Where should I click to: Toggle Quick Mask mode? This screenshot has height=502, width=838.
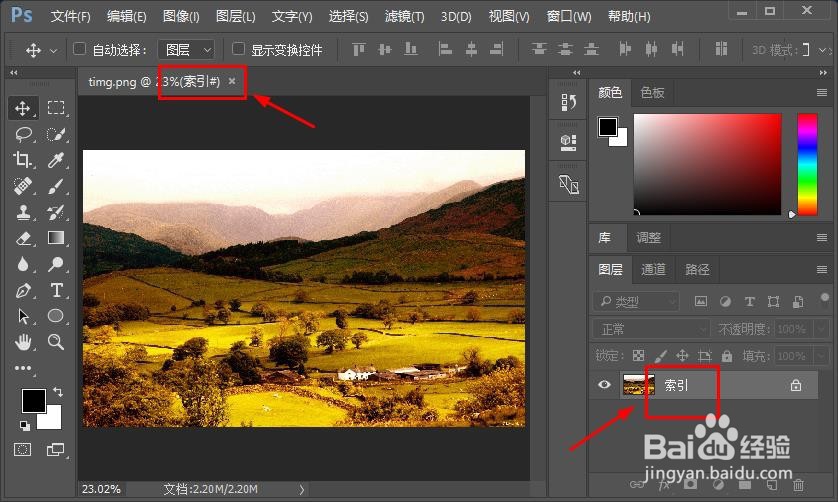click(x=22, y=449)
